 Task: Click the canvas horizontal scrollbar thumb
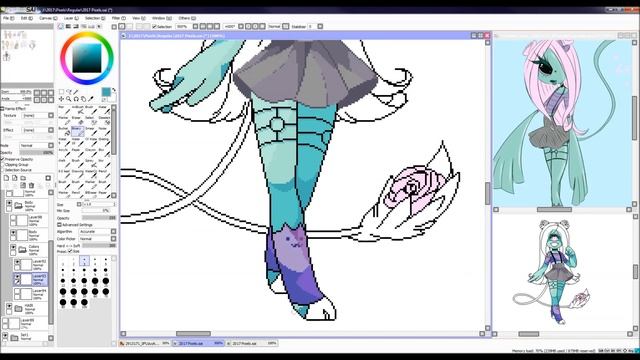193,334
